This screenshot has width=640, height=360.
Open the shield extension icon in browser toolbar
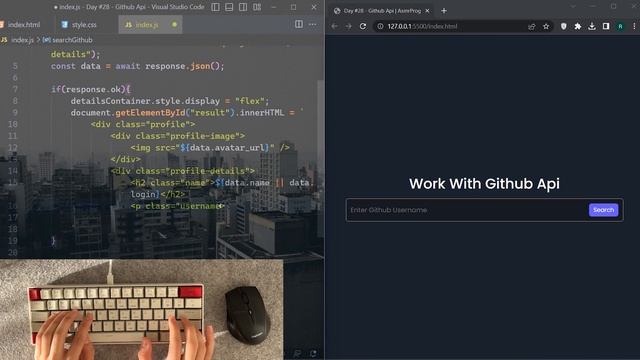coord(564,26)
